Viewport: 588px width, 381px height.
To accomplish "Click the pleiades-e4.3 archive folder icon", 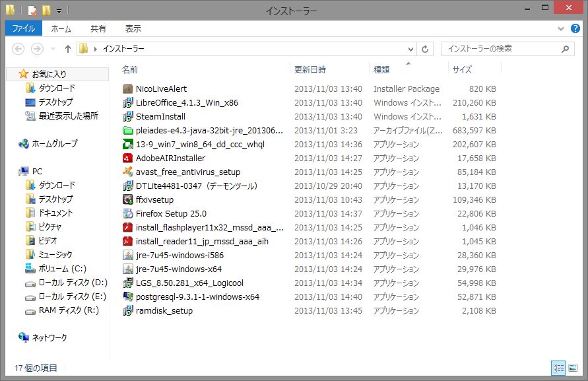I will coord(128,131).
